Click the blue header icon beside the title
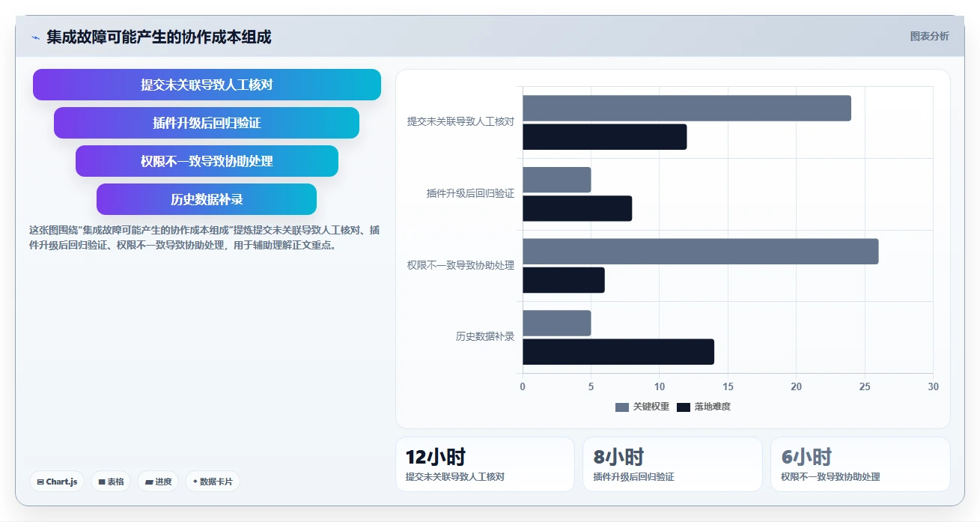The height and width of the screenshot is (522, 980). [x=35, y=37]
